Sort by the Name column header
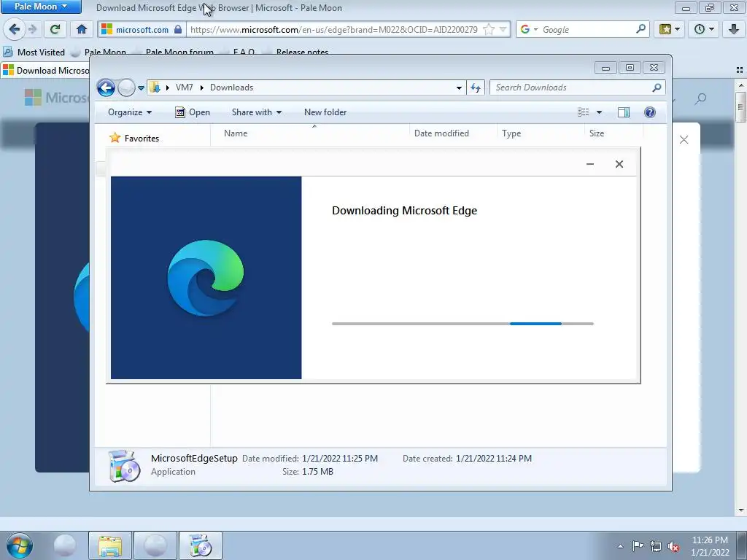Screen dimensions: 747x560 [x=309, y=133]
